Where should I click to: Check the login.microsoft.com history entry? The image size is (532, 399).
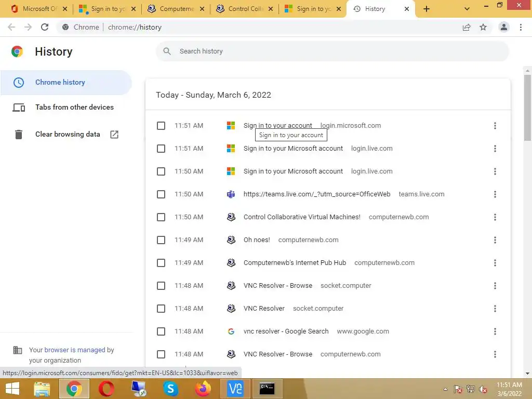[x=161, y=126]
